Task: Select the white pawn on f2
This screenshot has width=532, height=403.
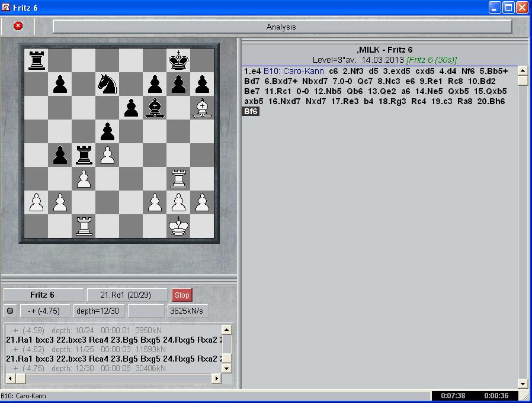Action: click(x=155, y=202)
